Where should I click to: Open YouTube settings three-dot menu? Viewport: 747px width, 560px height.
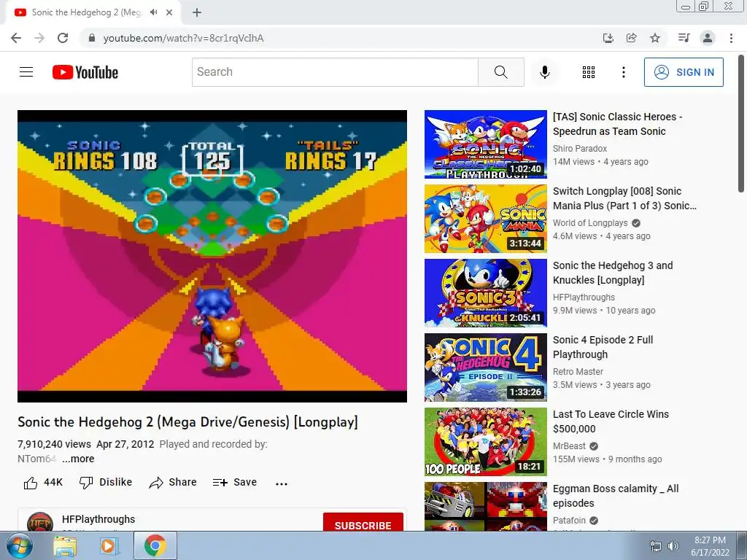tap(623, 72)
